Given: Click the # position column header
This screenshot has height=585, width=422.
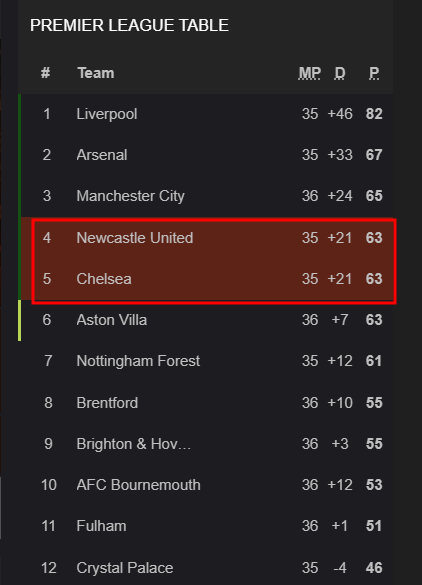Looking at the screenshot, I should point(46,73).
